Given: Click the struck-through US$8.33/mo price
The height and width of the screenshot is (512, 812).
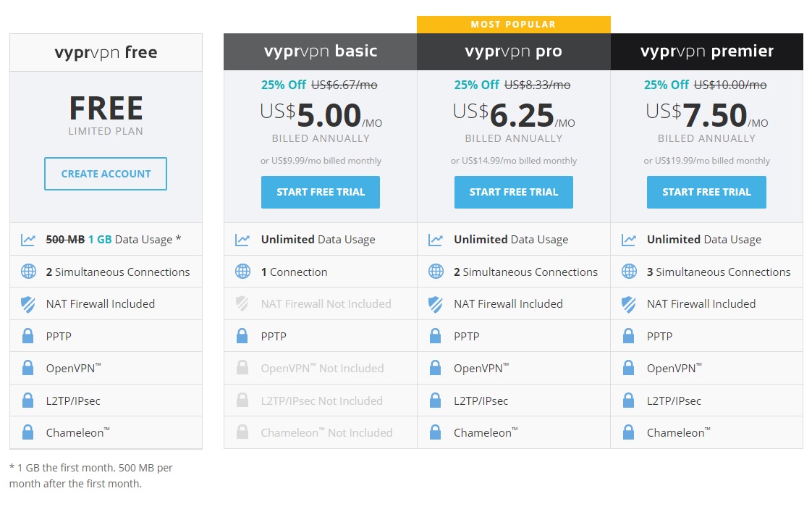Looking at the screenshot, I should 538,85.
